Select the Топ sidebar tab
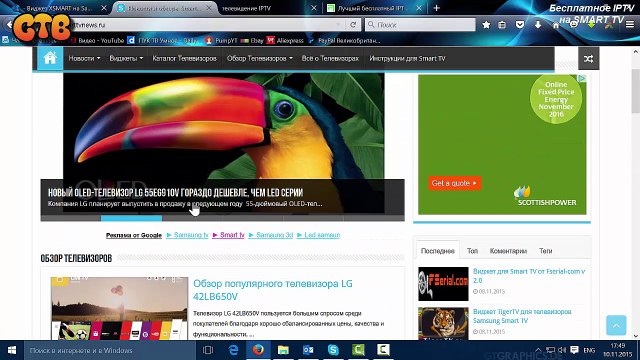 tap(472, 251)
